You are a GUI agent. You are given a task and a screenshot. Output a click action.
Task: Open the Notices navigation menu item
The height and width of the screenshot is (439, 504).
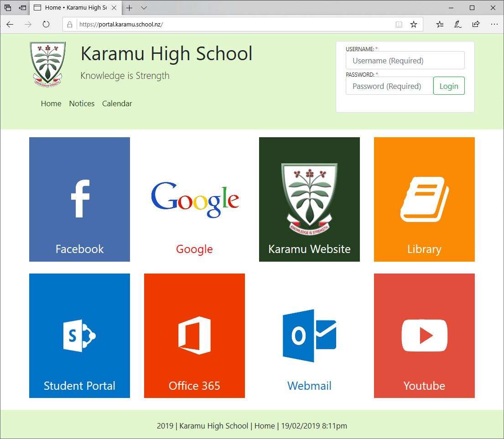point(82,104)
